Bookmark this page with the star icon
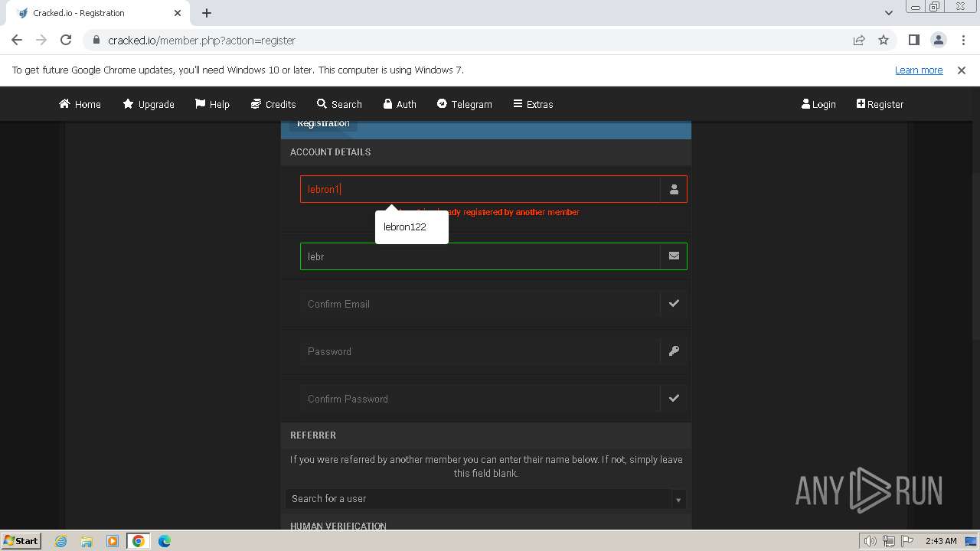The width and height of the screenshot is (980, 551). click(884, 40)
